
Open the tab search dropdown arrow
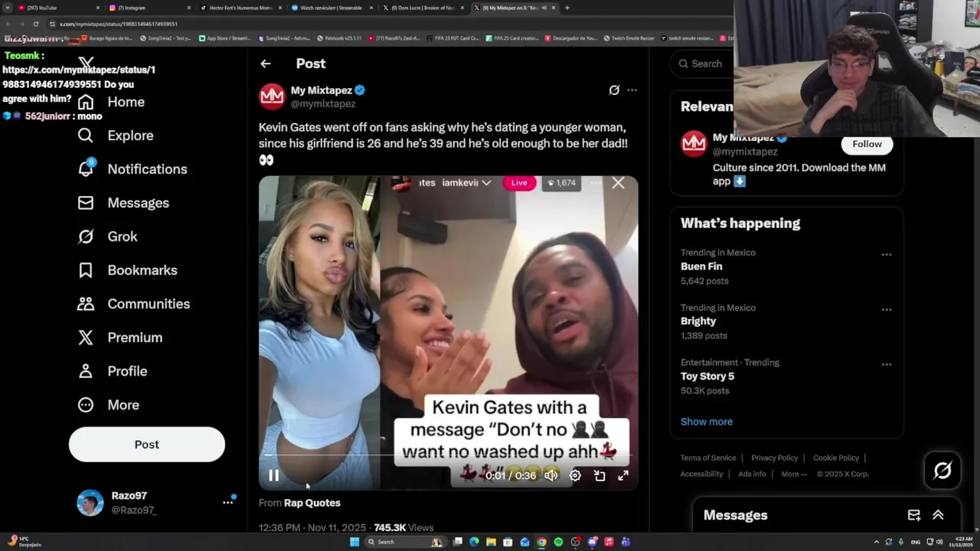pos(7,8)
